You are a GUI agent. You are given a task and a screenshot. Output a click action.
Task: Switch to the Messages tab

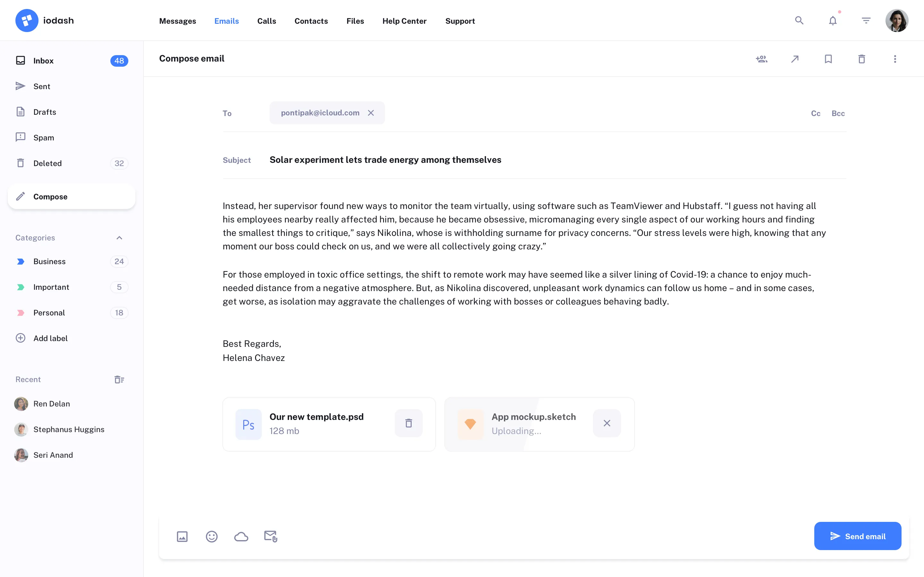(177, 21)
